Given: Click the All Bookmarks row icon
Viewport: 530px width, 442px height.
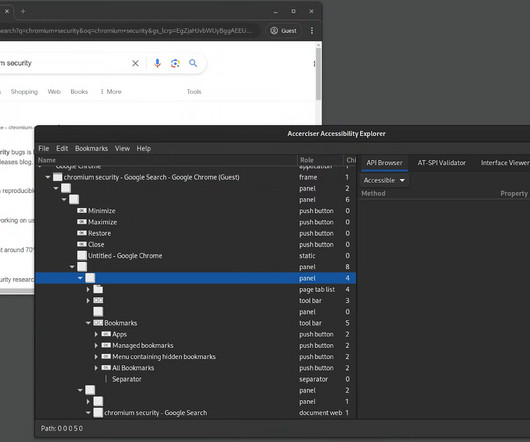Looking at the screenshot, I should [106, 368].
